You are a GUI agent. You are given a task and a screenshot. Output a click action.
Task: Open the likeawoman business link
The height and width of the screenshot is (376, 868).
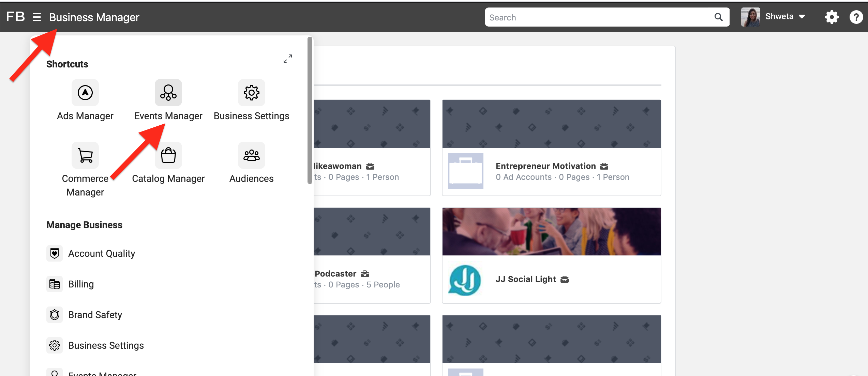338,166
